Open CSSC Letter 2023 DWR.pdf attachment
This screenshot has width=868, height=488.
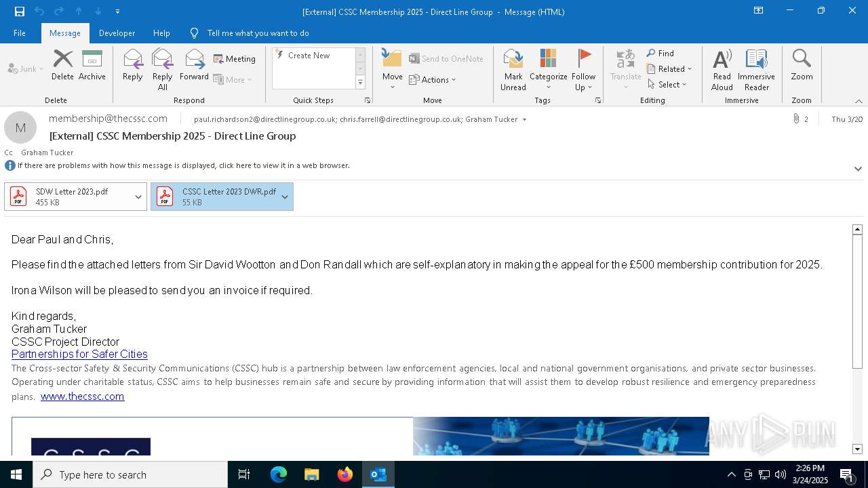(214, 197)
